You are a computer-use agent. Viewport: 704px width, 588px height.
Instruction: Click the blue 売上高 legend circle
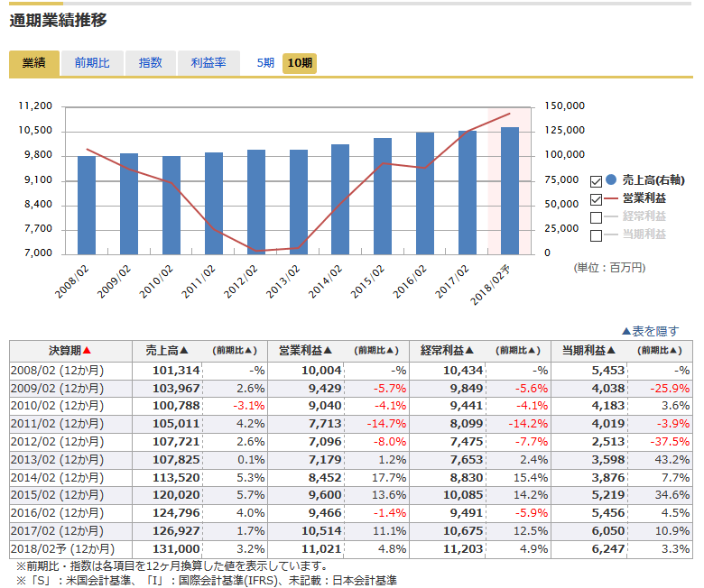pos(611,180)
